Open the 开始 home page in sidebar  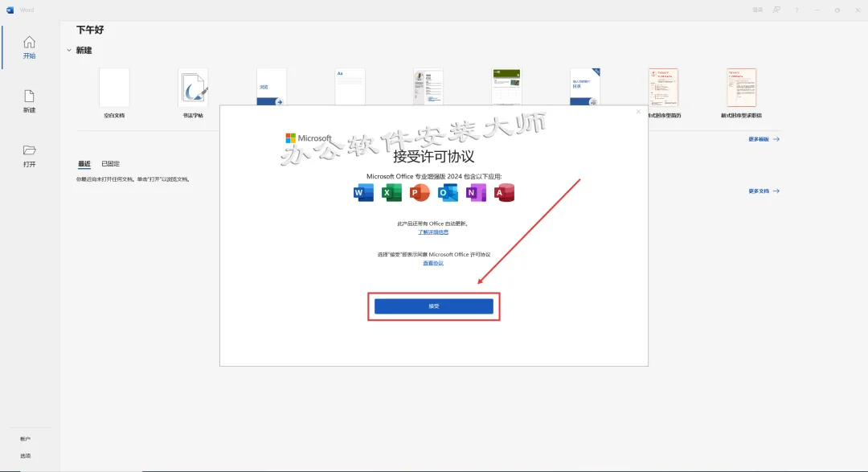tap(30, 47)
